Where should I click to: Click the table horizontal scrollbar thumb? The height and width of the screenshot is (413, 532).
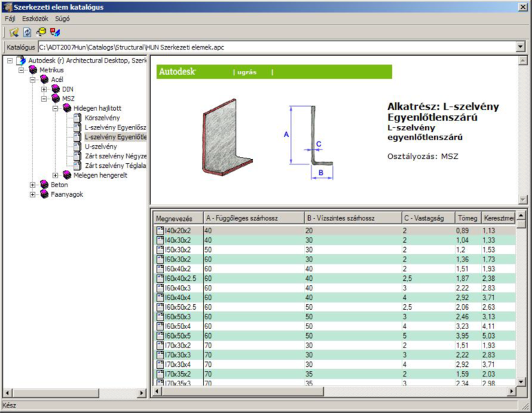[x=243, y=391]
